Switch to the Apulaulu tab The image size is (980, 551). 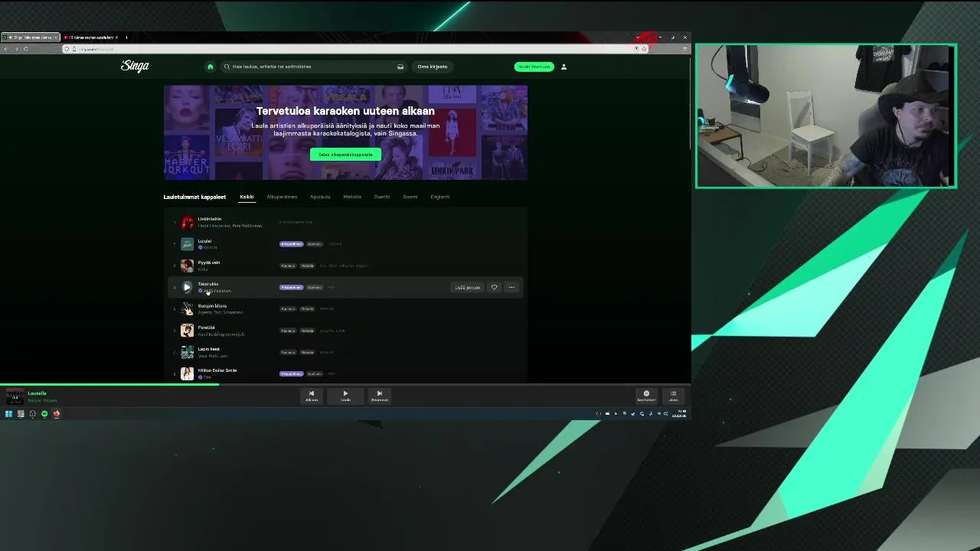tap(320, 197)
